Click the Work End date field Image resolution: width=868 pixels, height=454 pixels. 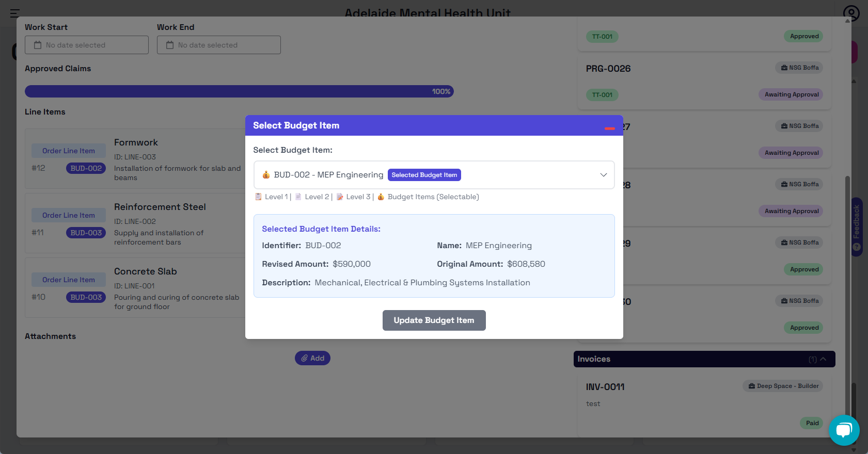pyautogui.click(x=219, y=45)
